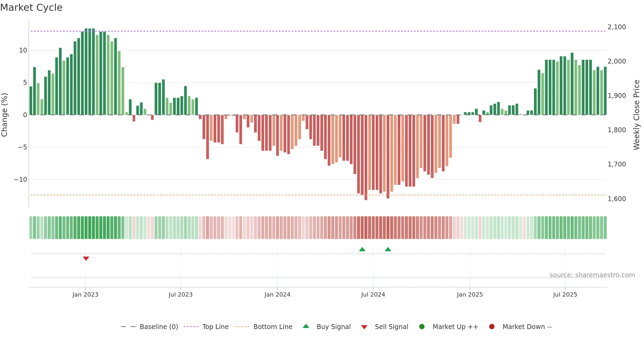Click the Change (%) axis title

5,115
